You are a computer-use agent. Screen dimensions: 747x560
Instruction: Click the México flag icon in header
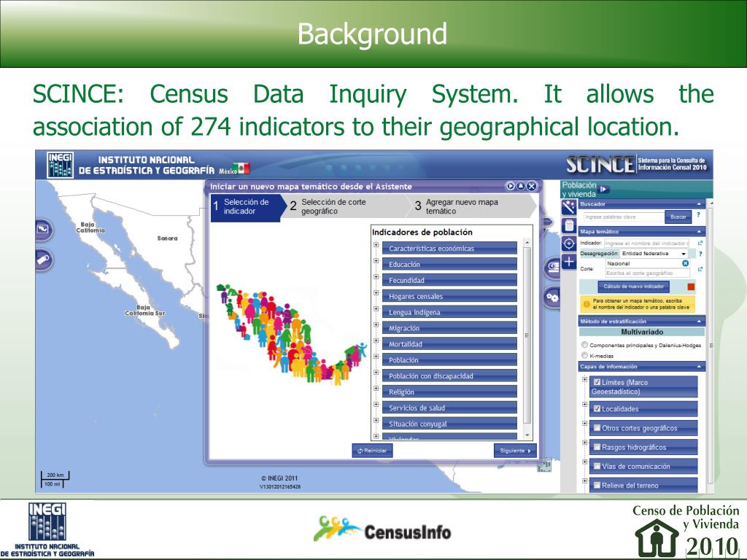pyautogui.click(x=244, y=168)
